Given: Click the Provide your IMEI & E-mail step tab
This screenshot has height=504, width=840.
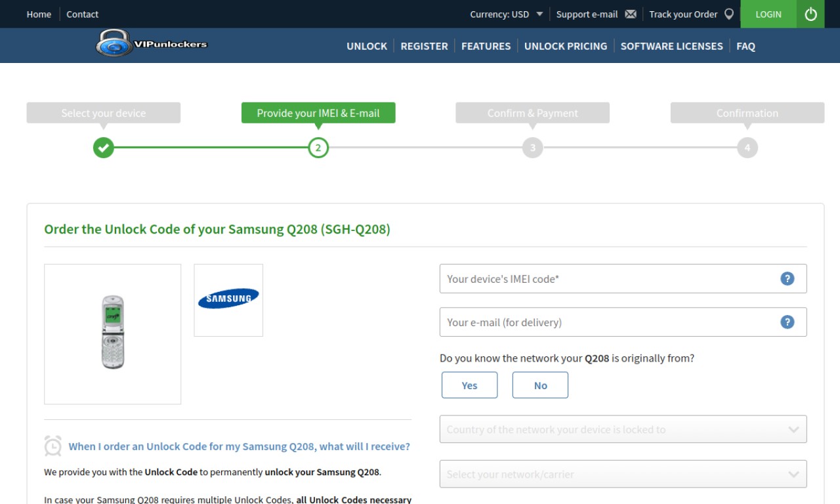Looking at the screenshot, I should tap(318, 113).
